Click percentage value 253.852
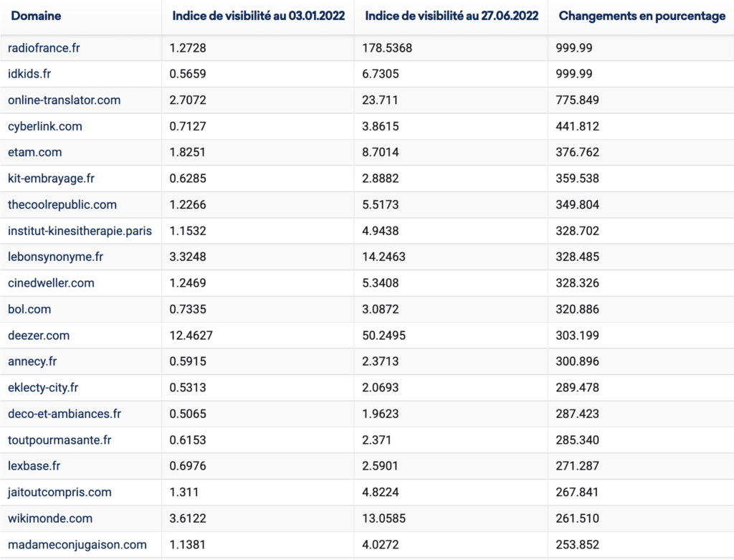 [x=577, y=544]
